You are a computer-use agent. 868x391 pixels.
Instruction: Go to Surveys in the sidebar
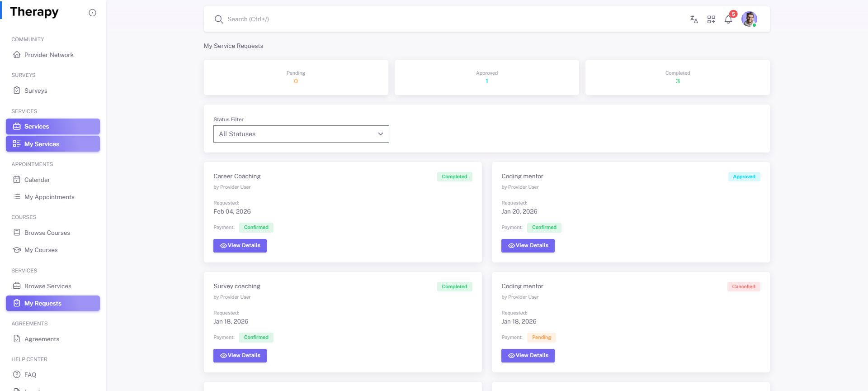(x=36, y=91)
